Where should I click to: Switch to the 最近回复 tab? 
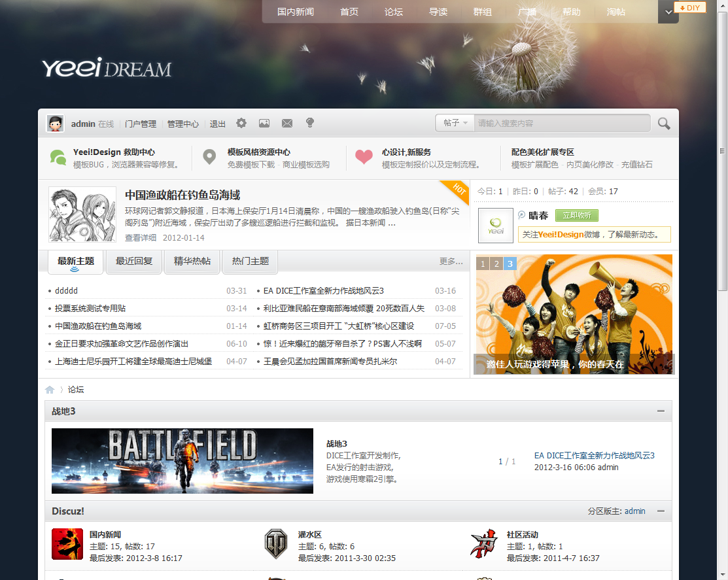(x=134, y=262)
